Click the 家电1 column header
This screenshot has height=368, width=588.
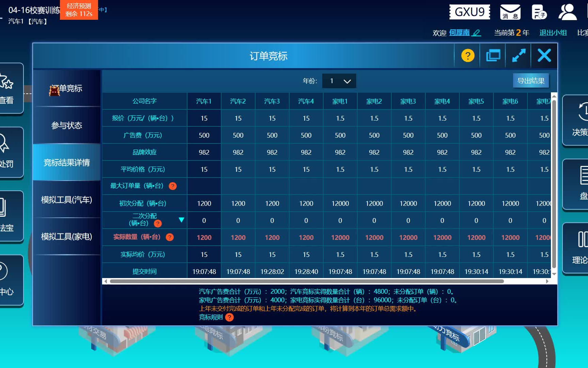pyautogui.click(x=340, y=101)
